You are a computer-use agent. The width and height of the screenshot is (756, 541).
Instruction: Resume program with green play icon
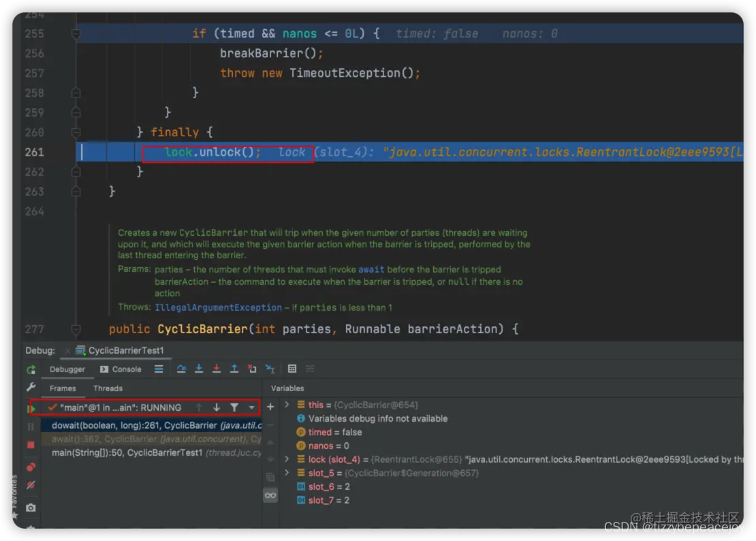(x=31, y=409)
